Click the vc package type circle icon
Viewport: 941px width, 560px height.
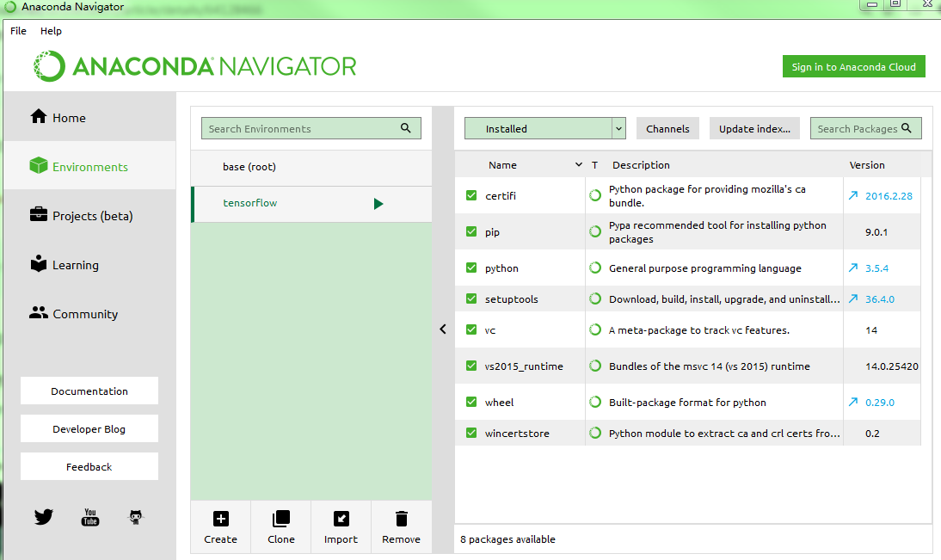(x=594, y=329)
